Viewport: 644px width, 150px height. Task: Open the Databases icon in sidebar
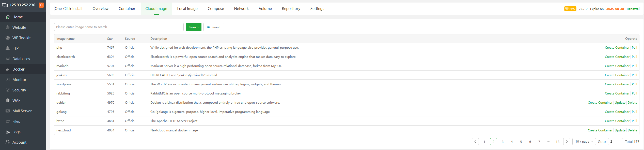click(8, 59)
